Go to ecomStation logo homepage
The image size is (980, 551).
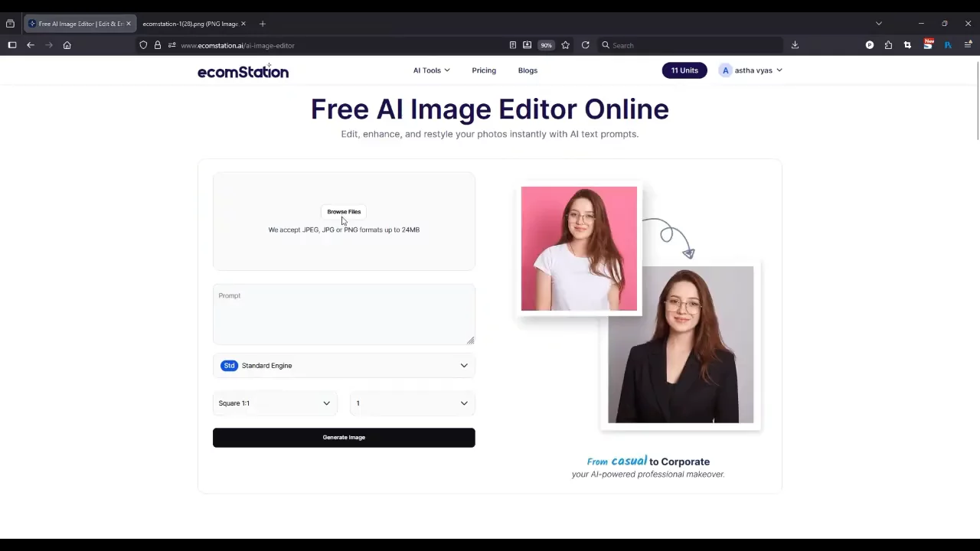(243, 71)
